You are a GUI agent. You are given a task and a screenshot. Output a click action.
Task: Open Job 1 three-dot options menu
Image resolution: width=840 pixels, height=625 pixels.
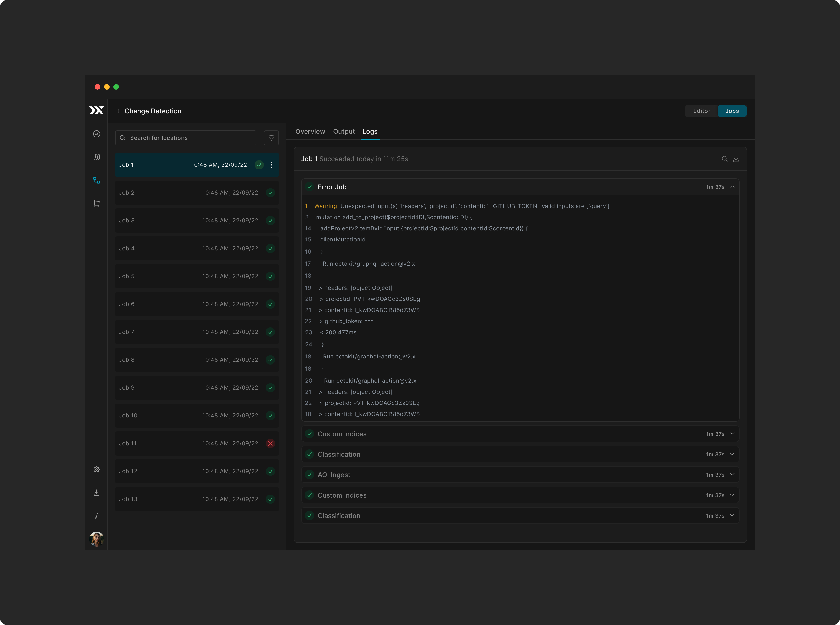click(x=271, y=165)
